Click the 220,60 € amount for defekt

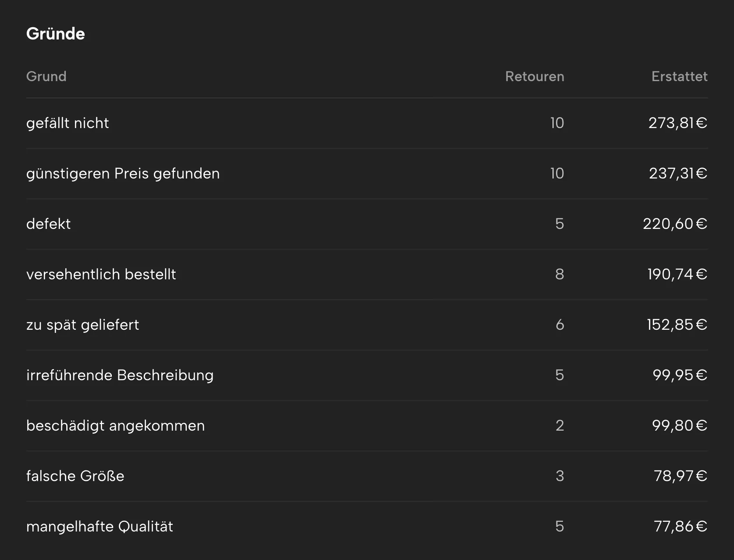pyautogui.click(x=675, y=224)
